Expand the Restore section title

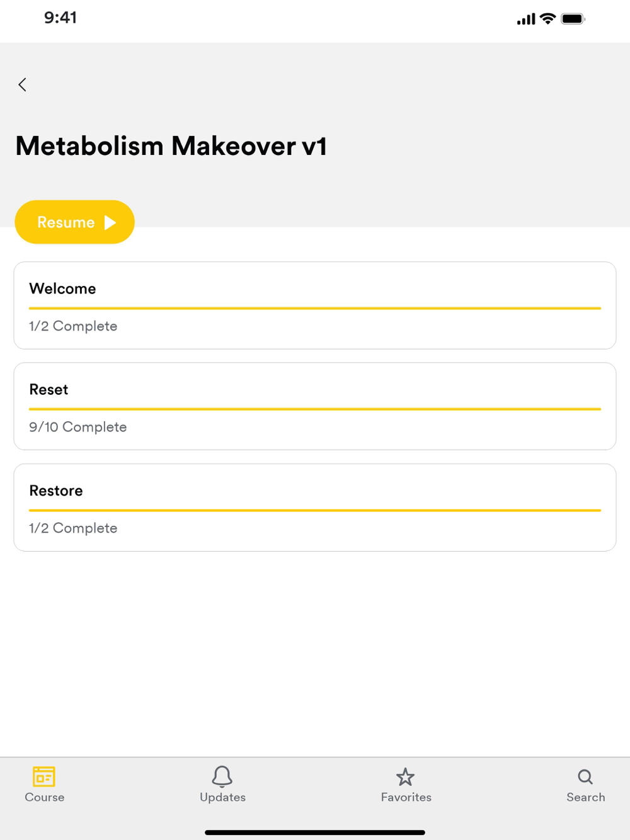pyautogui.click(x=56, y=491)
